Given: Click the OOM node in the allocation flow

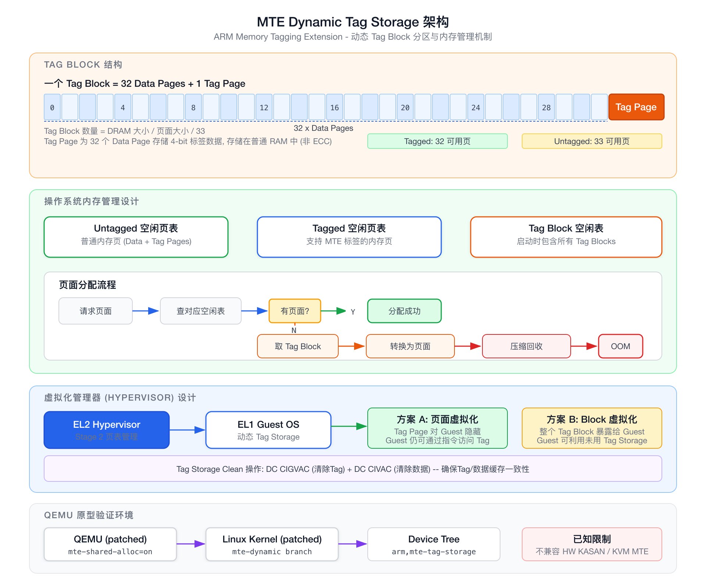Looking at the screenshot, I should pos(620,346).
